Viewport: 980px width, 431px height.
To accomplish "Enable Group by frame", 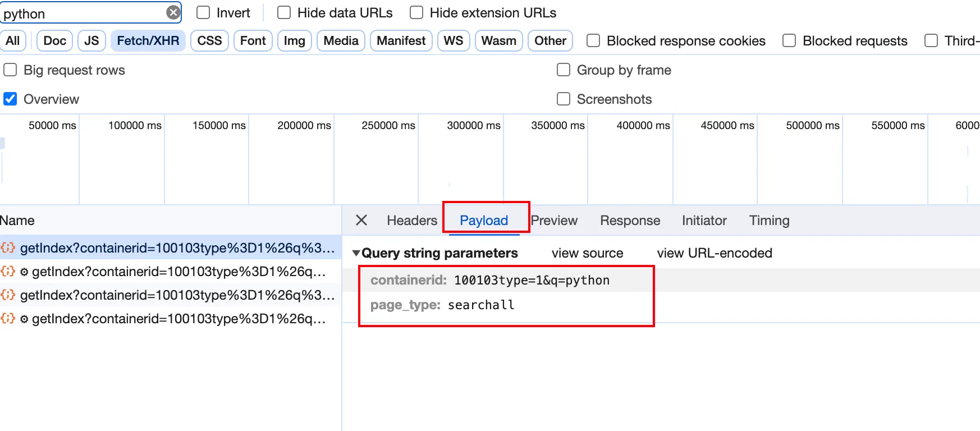I will [564, 70].
